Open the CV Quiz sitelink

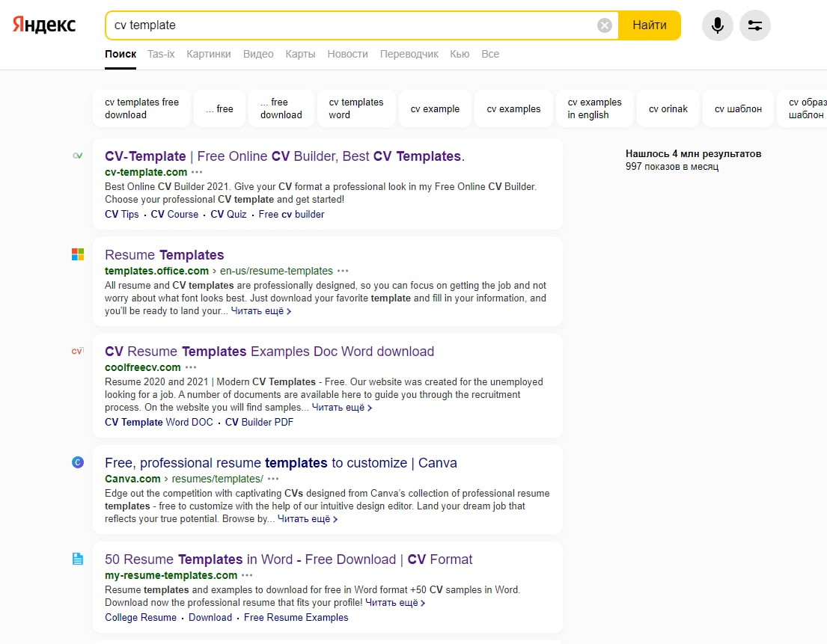click(228, 215)
